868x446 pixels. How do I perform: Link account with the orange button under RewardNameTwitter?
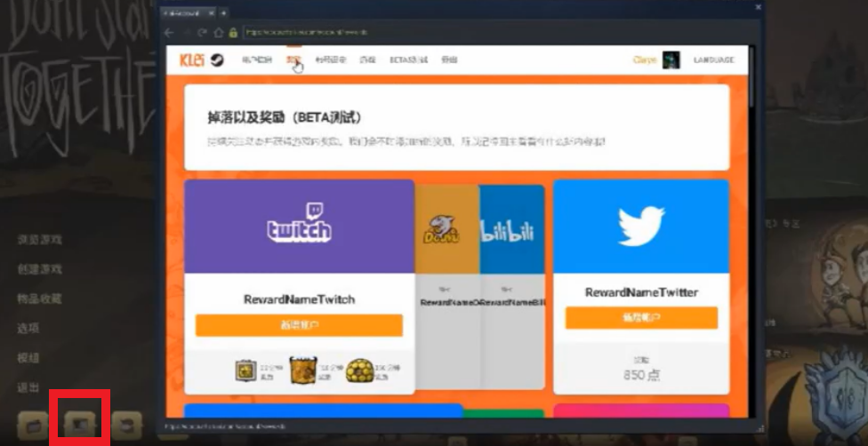[x=641, y=318]
